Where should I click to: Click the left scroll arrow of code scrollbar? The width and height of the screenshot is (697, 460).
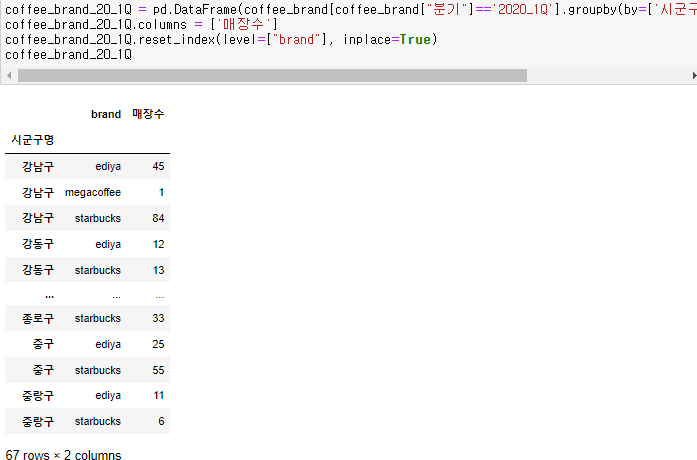[9, 76]
